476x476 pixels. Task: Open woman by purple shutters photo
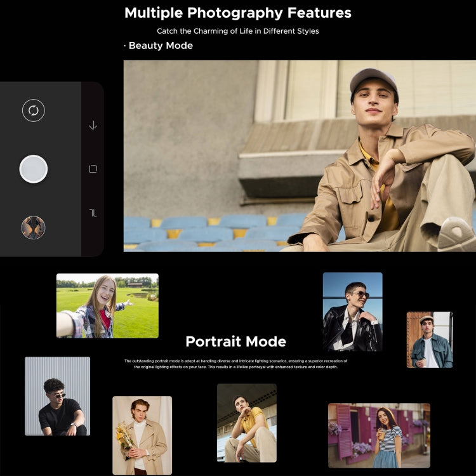coord(379,435)
